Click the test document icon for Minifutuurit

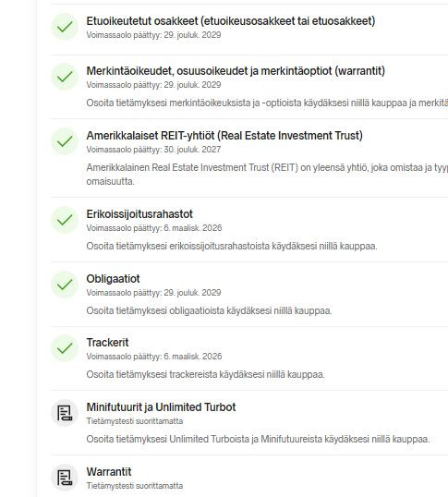pyautogui.click(x=65, y=413)
